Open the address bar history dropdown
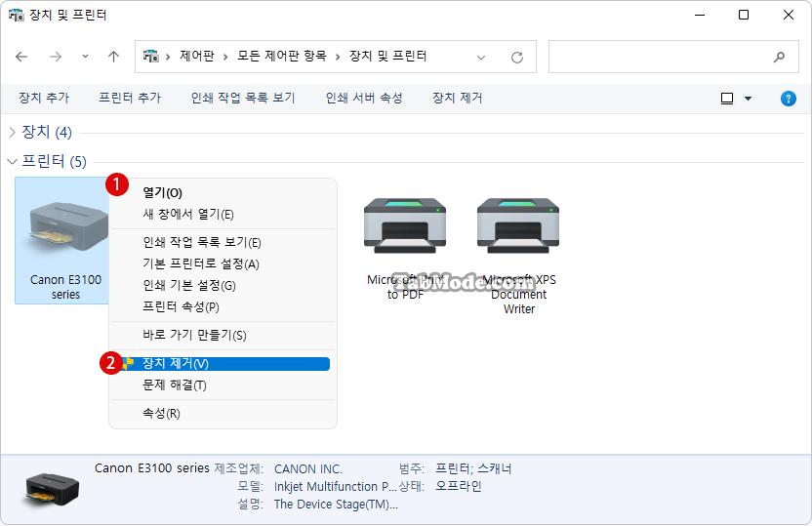This screenshot has width=812, height=526. click(x=481, y=57)
